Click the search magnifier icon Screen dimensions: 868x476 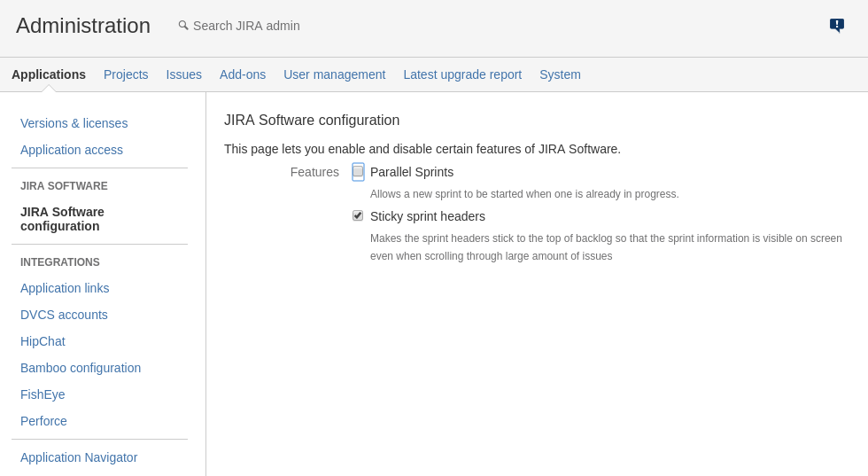pos(183,26)
